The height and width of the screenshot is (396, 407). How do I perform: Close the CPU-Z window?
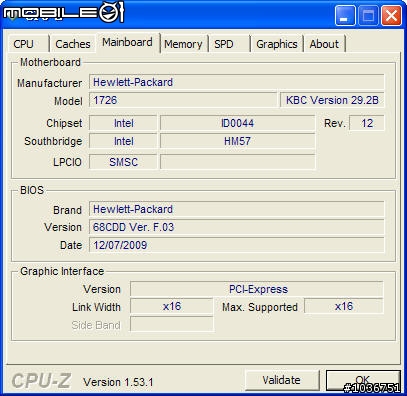(391, 15)
